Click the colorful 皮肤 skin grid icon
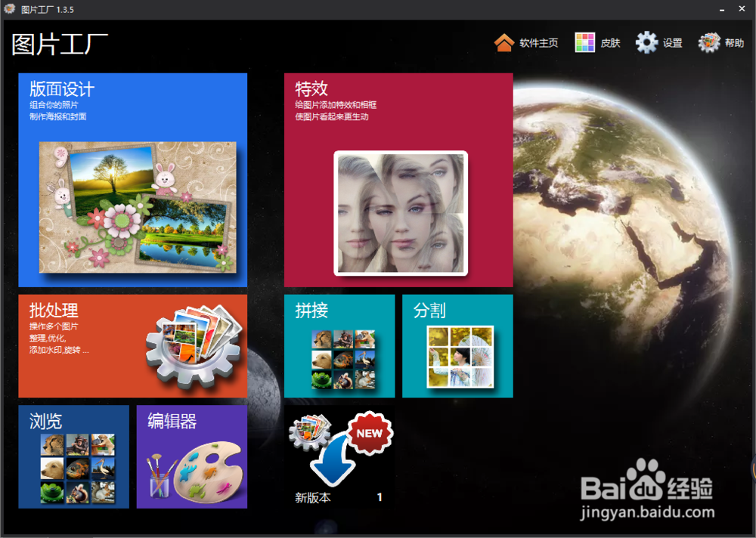Screen dimensions: 756x538 click(585, 42)
